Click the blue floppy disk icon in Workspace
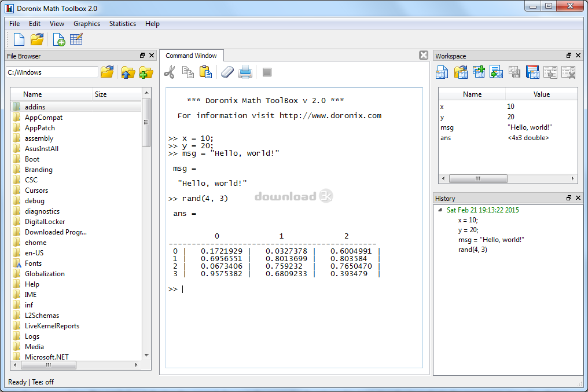Screen dimensions: 588x392 tap(532, 72)
